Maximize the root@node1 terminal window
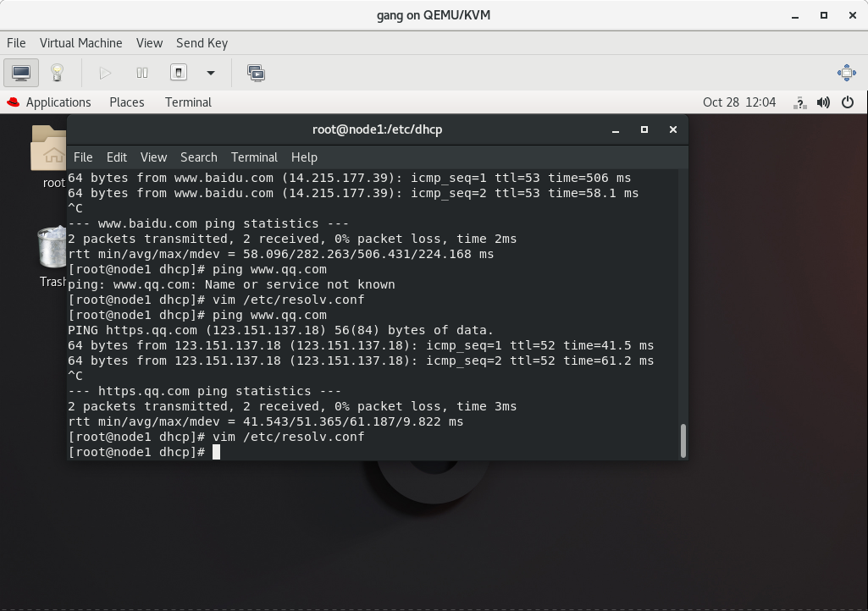This screenshot has width=868, height=611. (x=644, y=129)
